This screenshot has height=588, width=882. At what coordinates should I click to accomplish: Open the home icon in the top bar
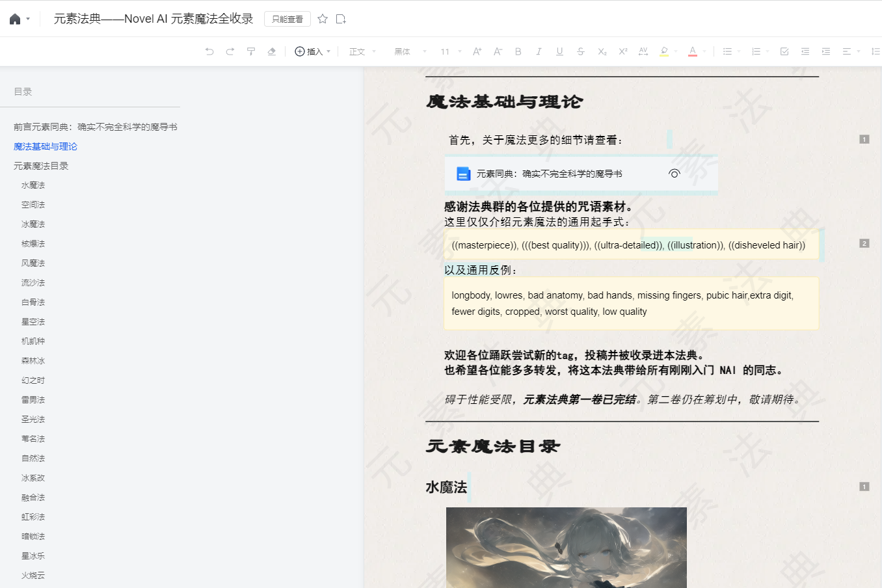(14, 18)
